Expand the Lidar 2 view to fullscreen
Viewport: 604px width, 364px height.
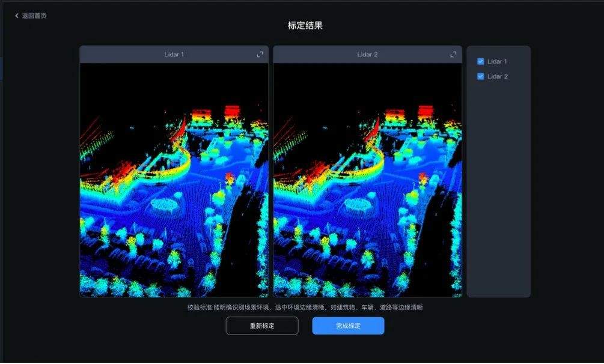point(454,55)
